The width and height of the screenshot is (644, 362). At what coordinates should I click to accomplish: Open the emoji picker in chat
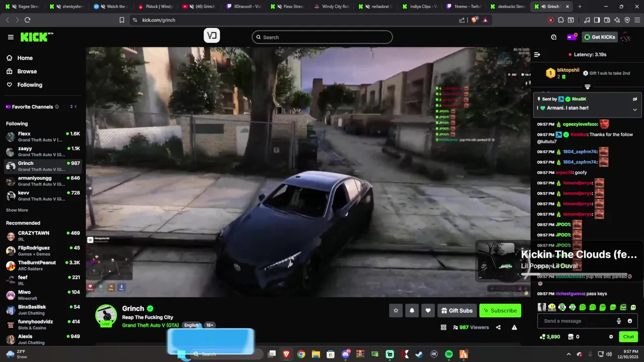coord(630,321)
